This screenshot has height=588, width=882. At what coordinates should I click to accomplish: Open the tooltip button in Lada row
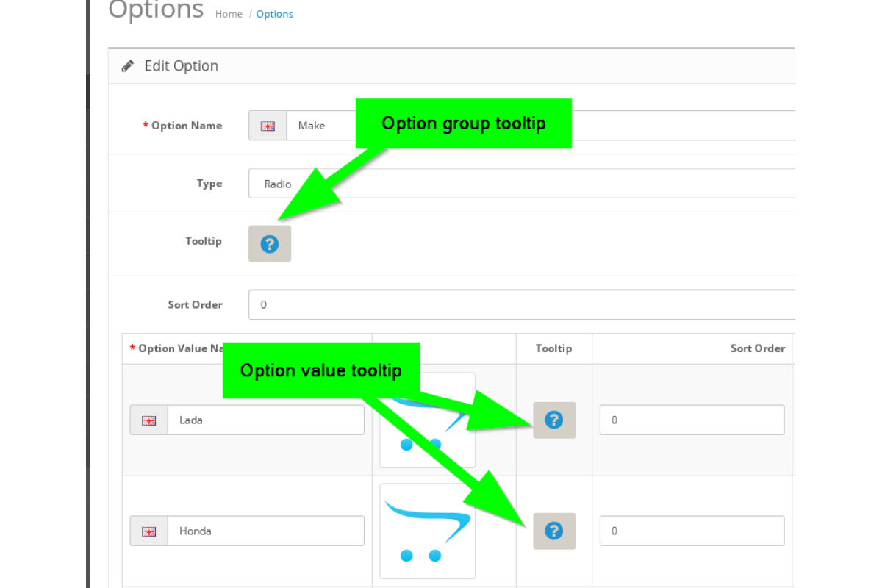[554, 420]
